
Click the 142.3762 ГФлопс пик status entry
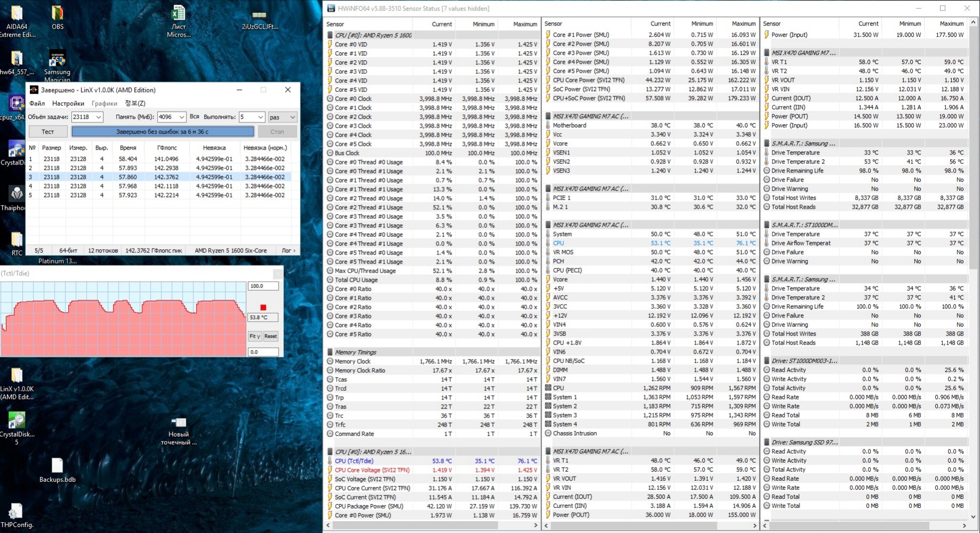coord(153,250)
